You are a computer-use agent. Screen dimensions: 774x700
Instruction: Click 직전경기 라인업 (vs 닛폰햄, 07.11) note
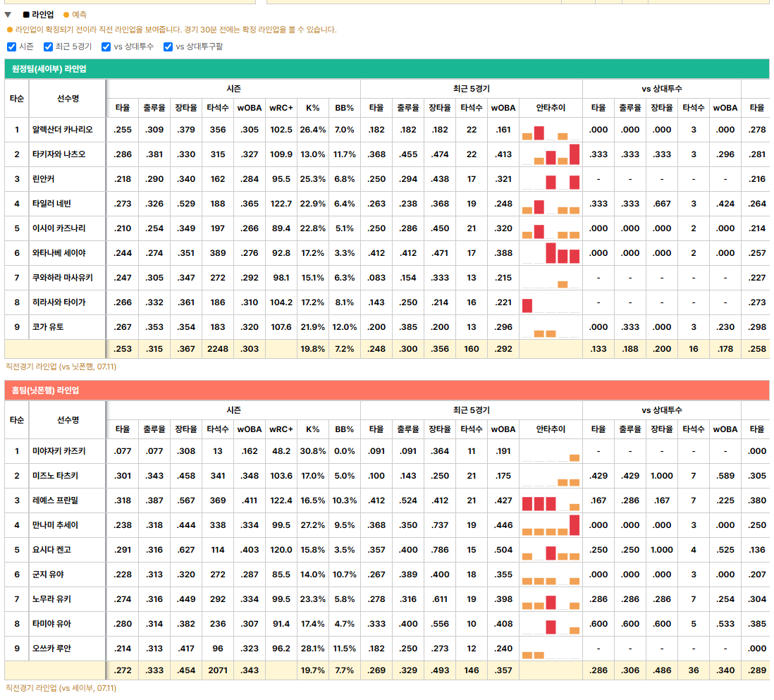[x=61, y=367]
